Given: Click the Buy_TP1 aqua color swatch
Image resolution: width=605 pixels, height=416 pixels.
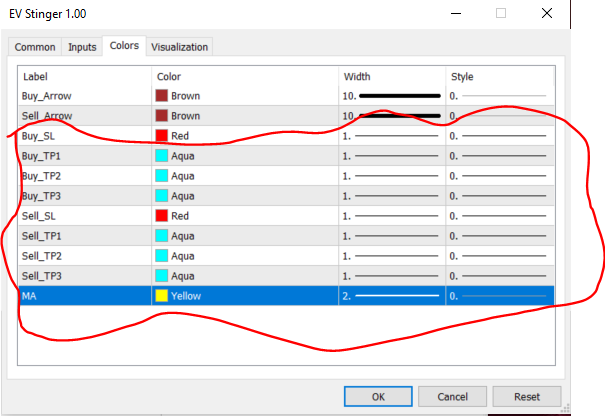Looking at the screenshot, I should point(162,156).
